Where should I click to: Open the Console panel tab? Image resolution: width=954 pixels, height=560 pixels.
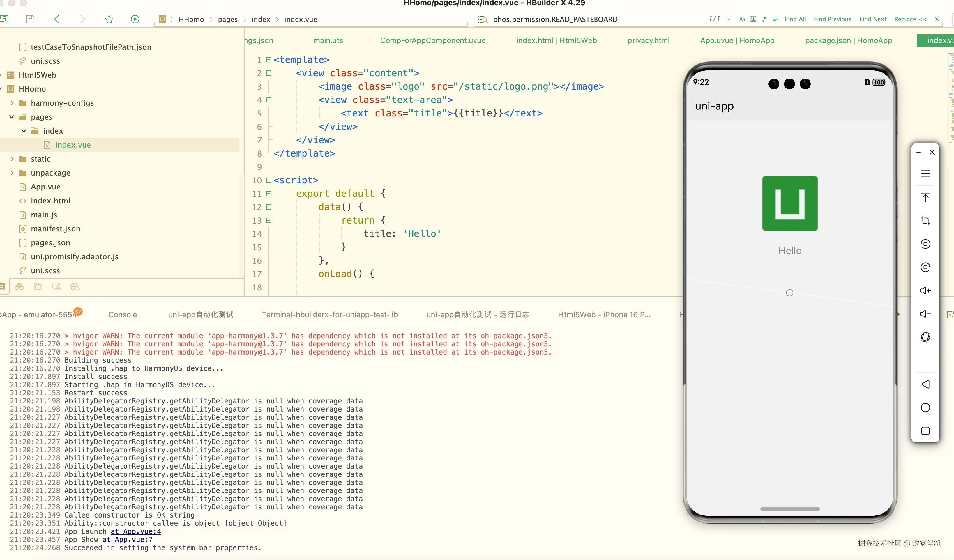[122, 314]
